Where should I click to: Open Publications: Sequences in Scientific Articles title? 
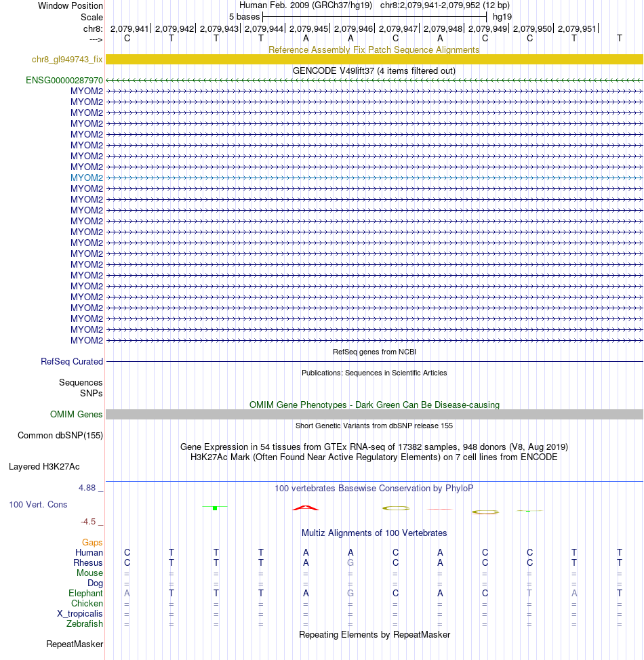[374, 373]
